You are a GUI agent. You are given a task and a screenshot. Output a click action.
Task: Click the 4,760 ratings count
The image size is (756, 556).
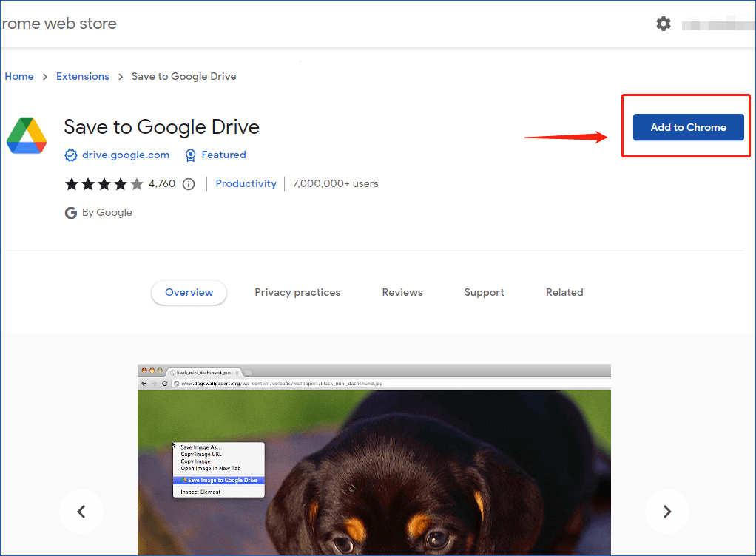pos(162,183)
